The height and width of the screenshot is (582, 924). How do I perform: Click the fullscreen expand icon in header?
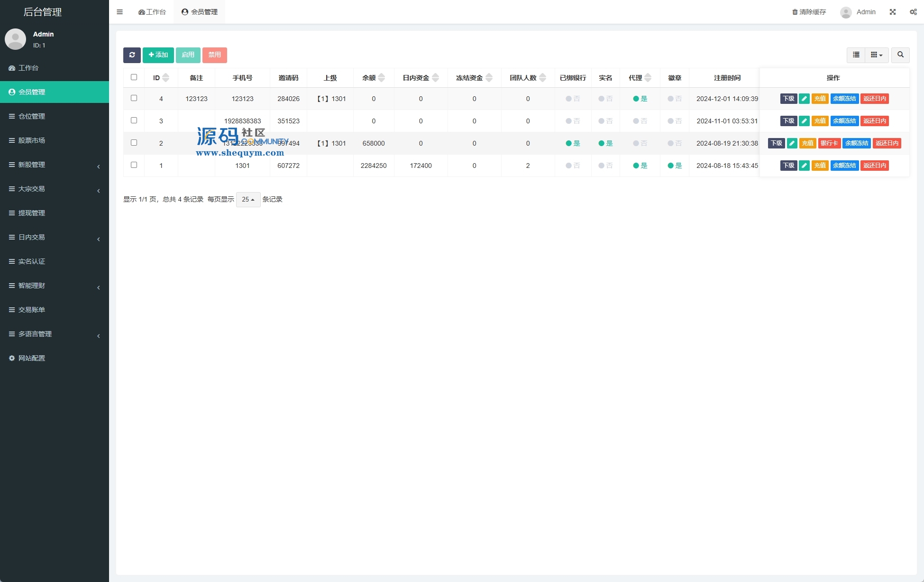[x=893, y=12]
